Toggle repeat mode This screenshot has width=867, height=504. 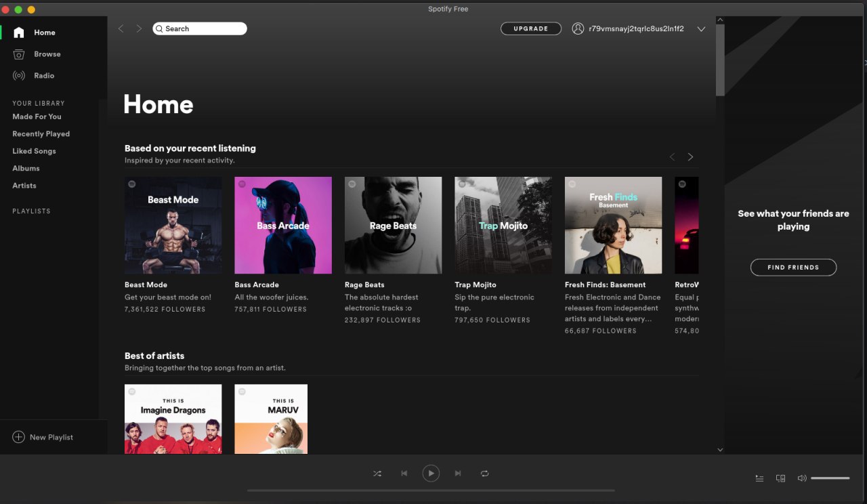coord(484,474)
